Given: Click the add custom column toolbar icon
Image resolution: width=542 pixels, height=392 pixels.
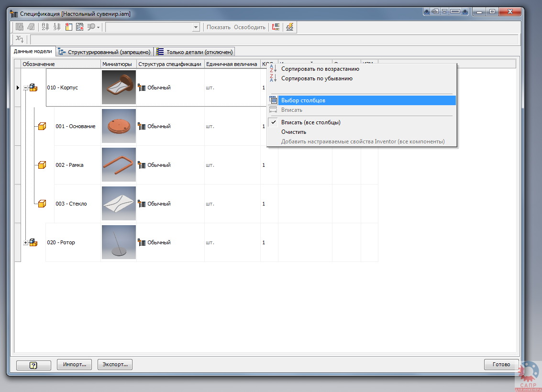Looking at the screenshot, I should pos(80,27).
